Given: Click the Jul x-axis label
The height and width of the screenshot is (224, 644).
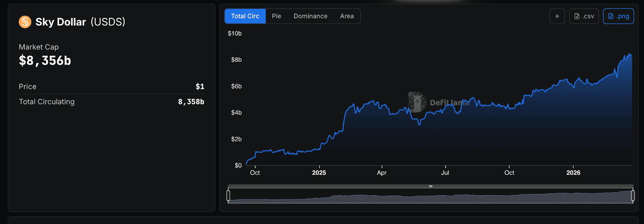Looking at the screenshot, I should click(x=445, y=173).
